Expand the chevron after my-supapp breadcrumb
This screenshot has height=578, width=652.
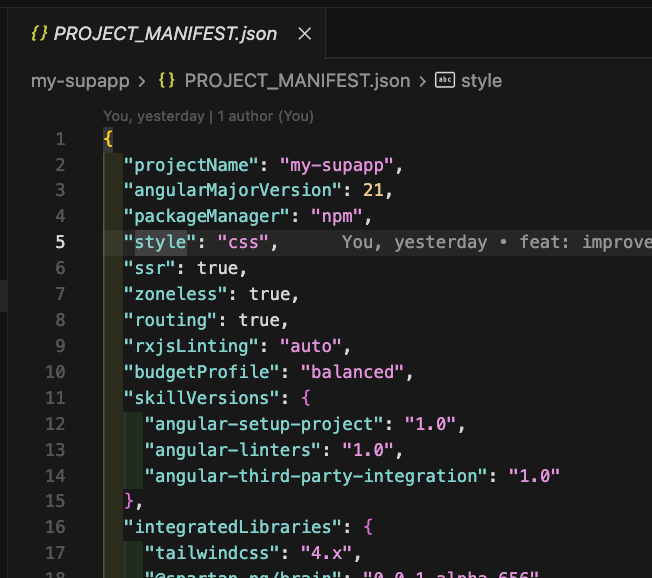coord(142,81)
